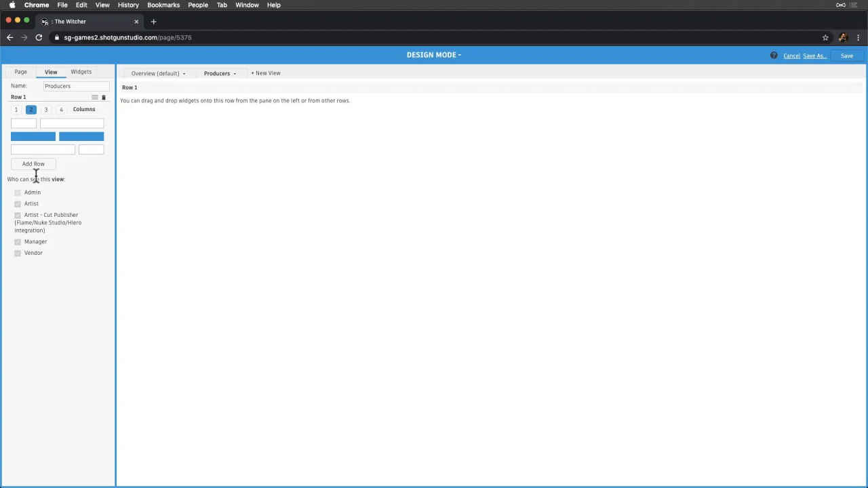Click the Add Row button
Viewport: 868px width, 488px height.
click(33, 164)
